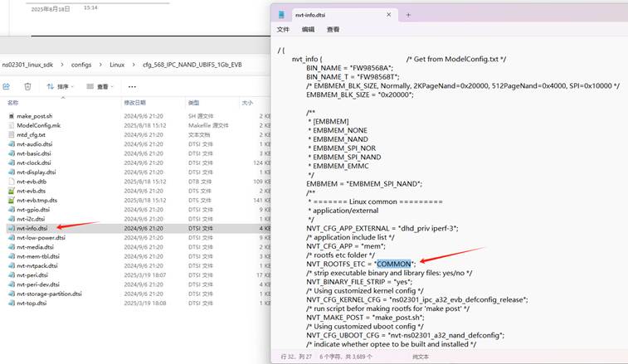This screenshot has height=364, width=628.
Task: Click the 2025/3/19 18:07 date of nvt-peri.dtsi
Action: click(x=145, y=275)
